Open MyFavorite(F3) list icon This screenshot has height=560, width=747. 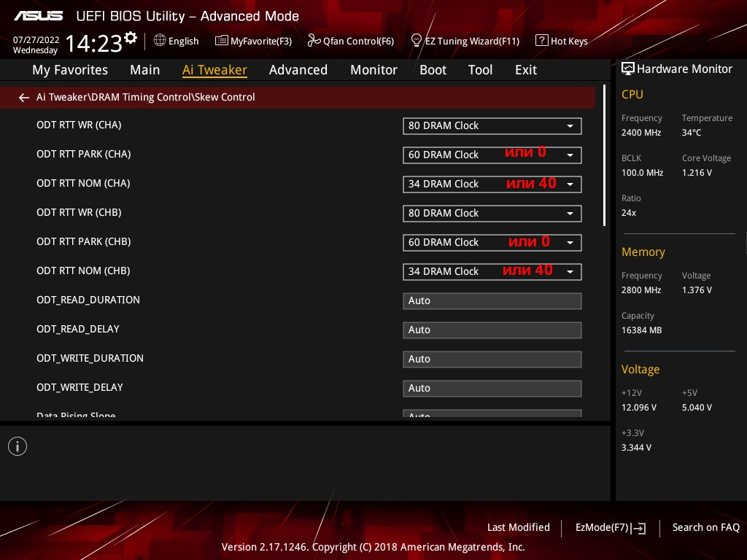(221, 41)
